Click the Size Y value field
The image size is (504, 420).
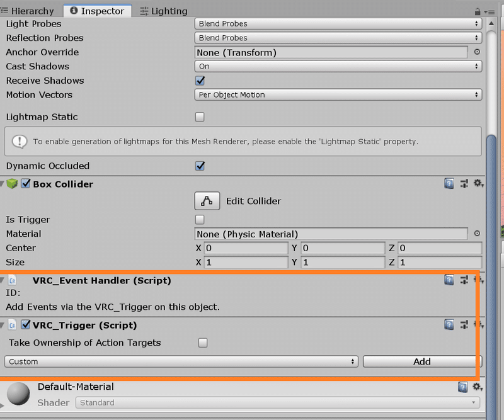pyautogui.click(x=343, y=262)
